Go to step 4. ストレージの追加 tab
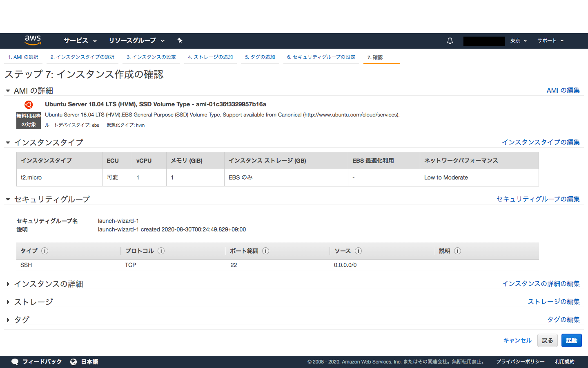Screen dimensions: 588x368 (x=210, y=57)
